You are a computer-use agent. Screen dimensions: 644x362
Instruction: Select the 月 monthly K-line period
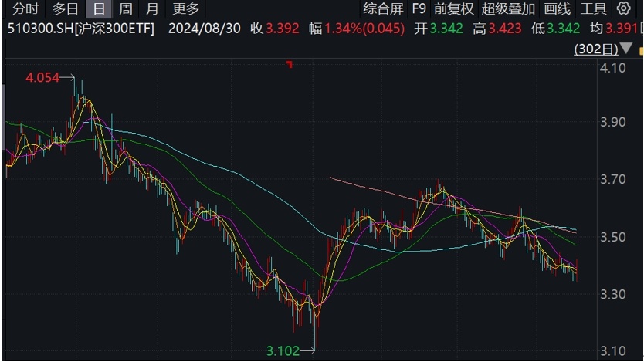point(152,9)
